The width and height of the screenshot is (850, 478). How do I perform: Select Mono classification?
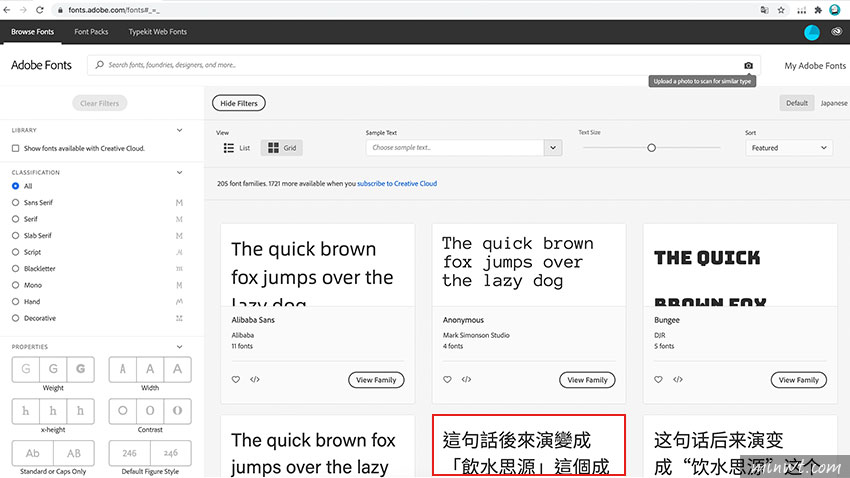(x=15, y=285)
